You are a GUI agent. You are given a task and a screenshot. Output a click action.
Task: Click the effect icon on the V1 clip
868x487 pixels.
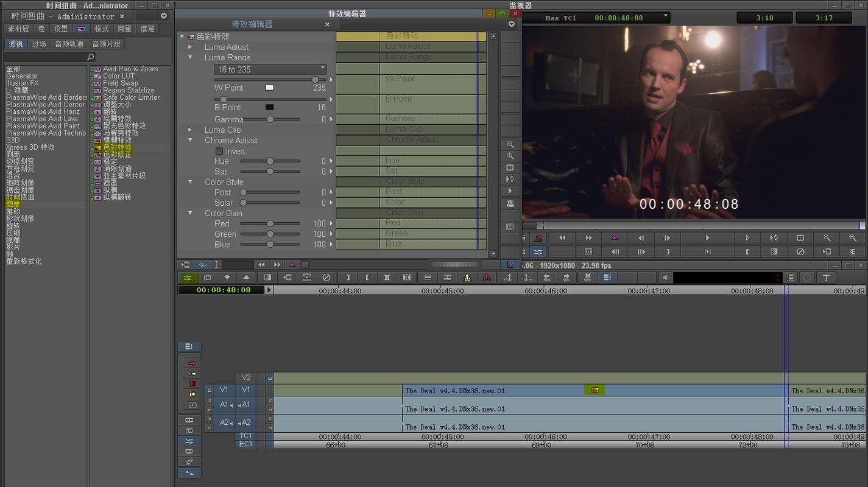595,390
